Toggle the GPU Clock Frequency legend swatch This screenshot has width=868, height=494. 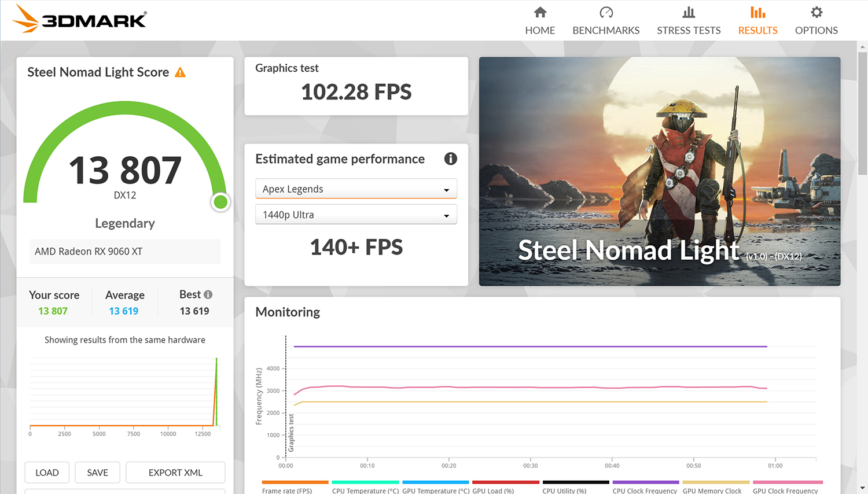point(788,482)
